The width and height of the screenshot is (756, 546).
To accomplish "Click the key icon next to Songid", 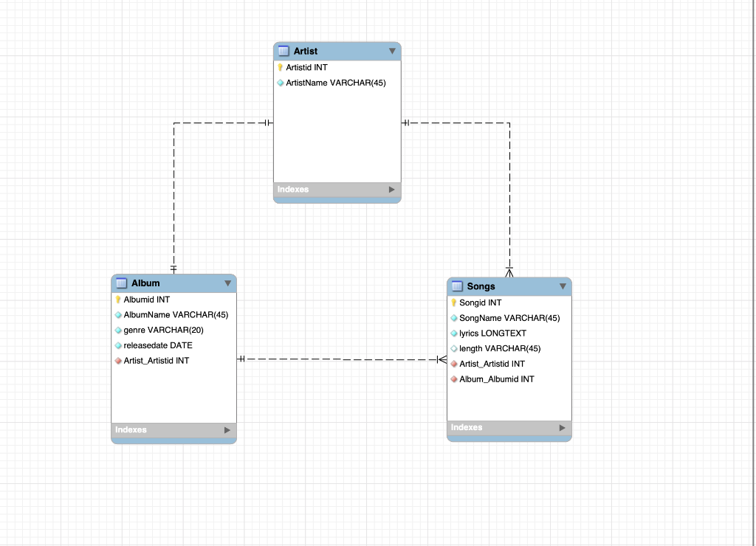I will click(453, 303).
